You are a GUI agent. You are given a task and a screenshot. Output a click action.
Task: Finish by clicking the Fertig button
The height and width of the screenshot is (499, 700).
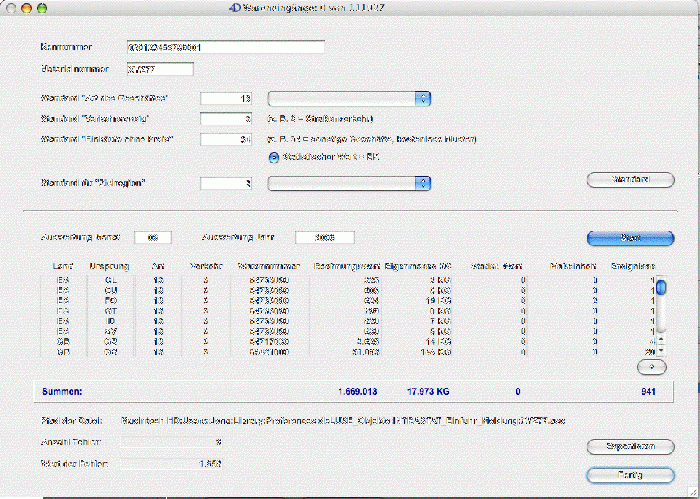point(630,474)
